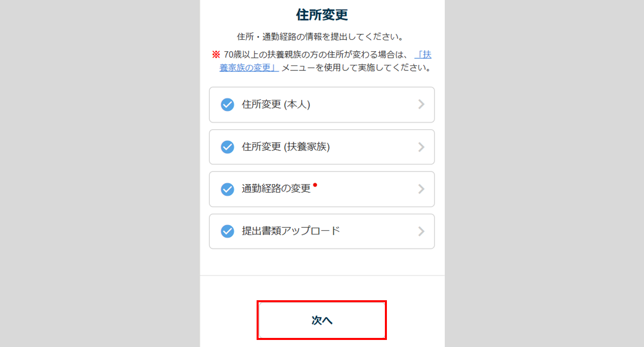Click the checkmark icon beside 住所変更 (扶養家族)

(x=227, y=147)
